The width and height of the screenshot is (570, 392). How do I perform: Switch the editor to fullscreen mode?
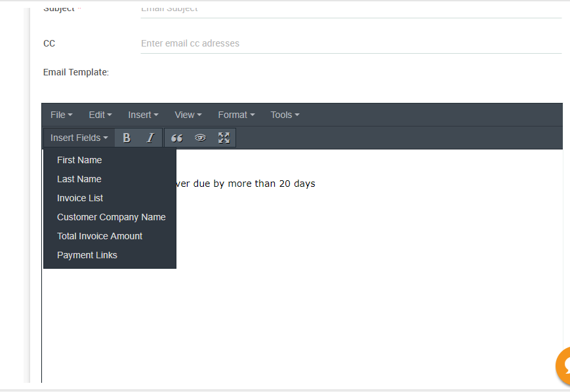[x=224, y=138]
